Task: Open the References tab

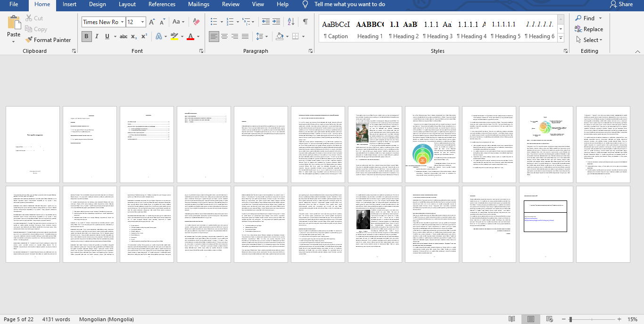Action: [x=162, y=4]
